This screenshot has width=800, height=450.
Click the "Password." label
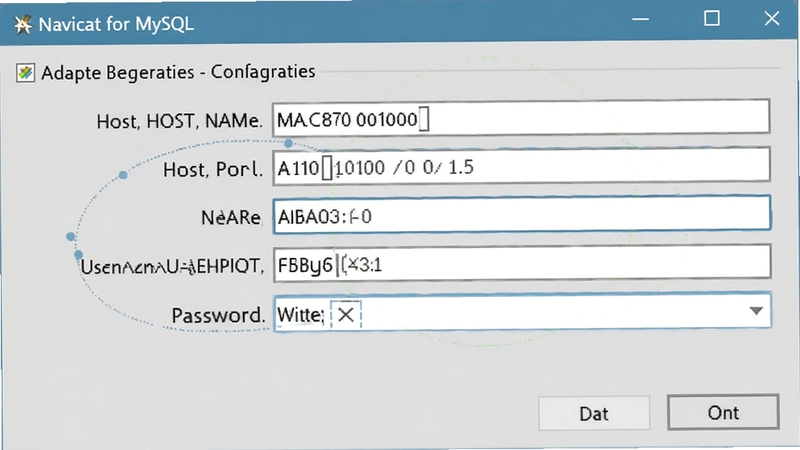[218, 315]
